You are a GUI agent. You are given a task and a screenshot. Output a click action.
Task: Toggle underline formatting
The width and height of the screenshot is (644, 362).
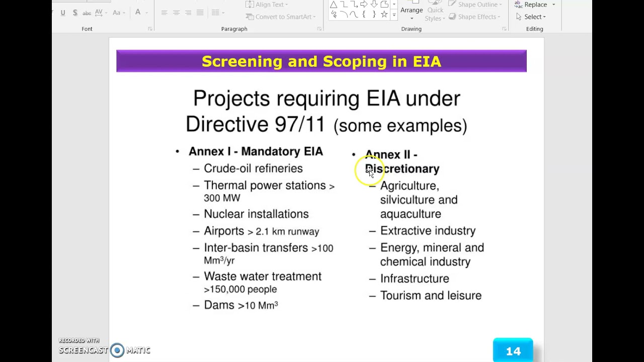tap(63, 13)
